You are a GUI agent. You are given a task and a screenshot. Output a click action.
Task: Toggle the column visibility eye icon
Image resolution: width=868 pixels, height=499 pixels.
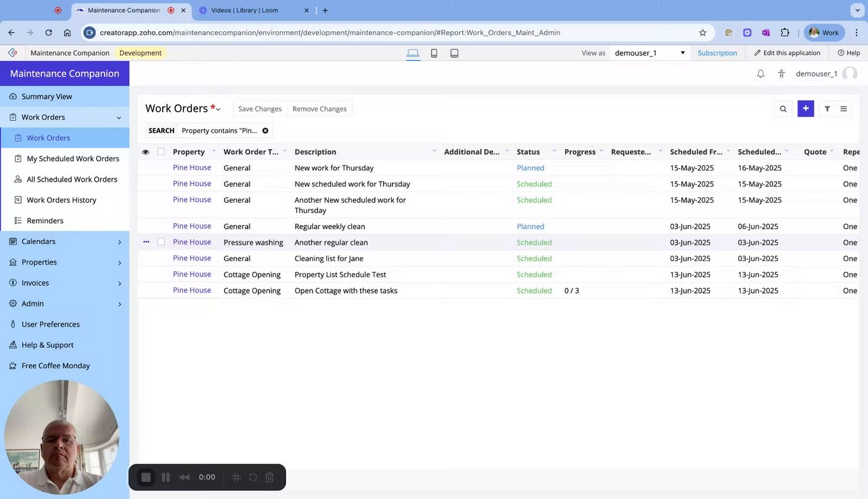click(145, 152)
